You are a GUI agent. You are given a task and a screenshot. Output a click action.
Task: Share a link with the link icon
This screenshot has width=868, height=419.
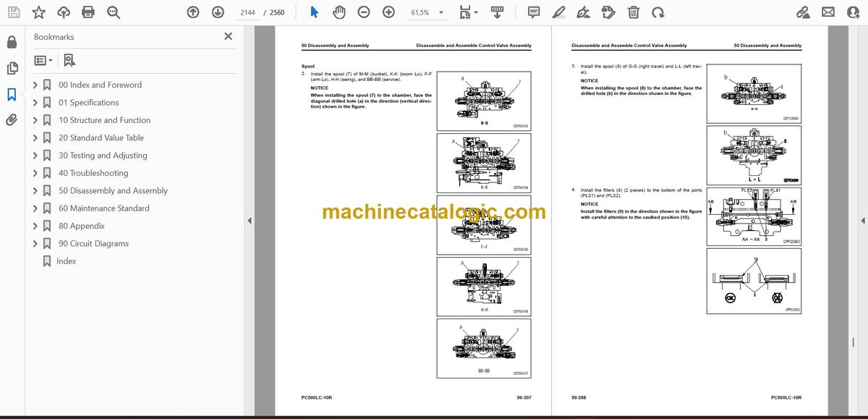pos(803,12)
